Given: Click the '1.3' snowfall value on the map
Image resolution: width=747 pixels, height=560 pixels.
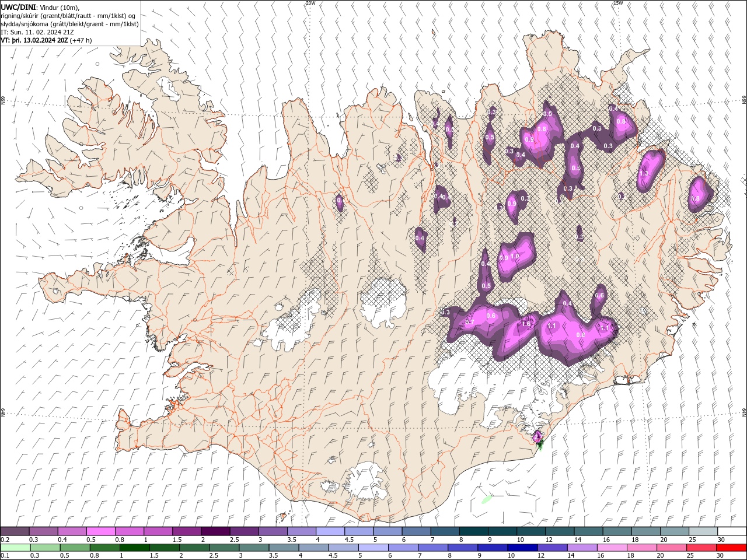Looking at the screenshot, I should tap(644, 174).
